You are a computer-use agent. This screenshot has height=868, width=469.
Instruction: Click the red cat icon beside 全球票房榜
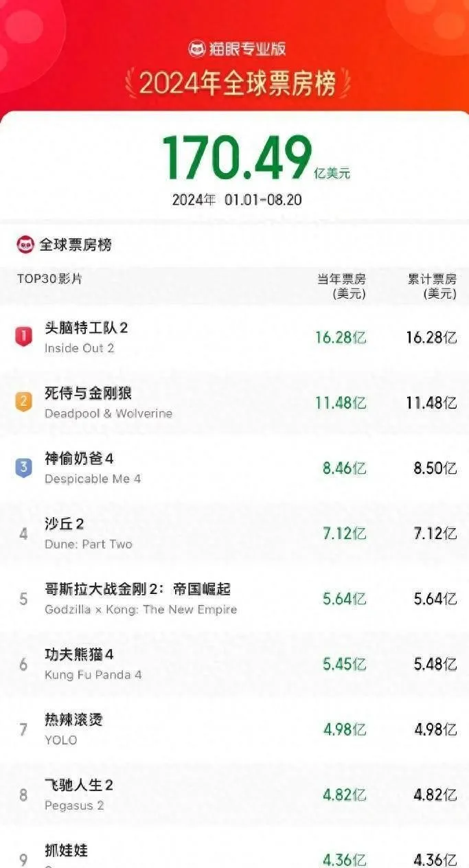point(25,244)
